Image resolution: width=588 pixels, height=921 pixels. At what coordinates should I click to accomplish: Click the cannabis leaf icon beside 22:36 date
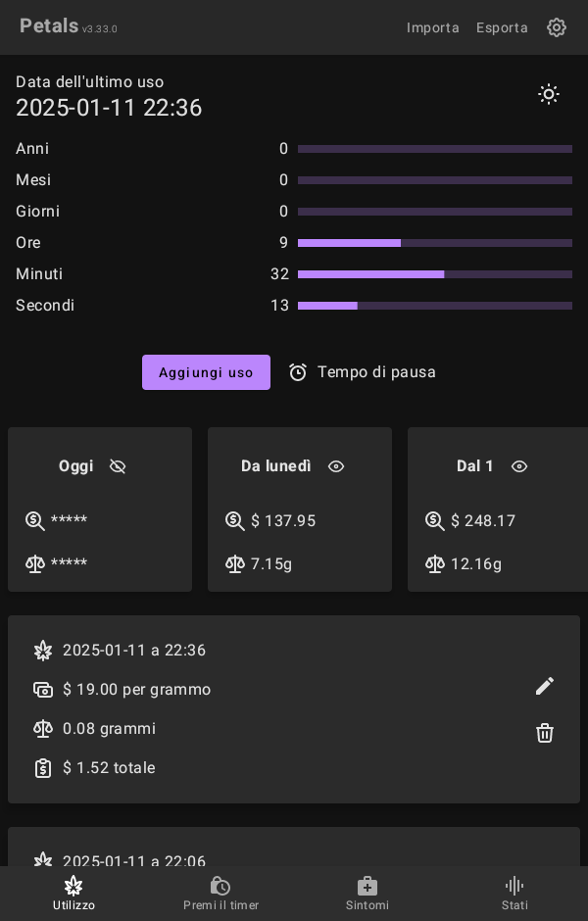pos(43,651)
